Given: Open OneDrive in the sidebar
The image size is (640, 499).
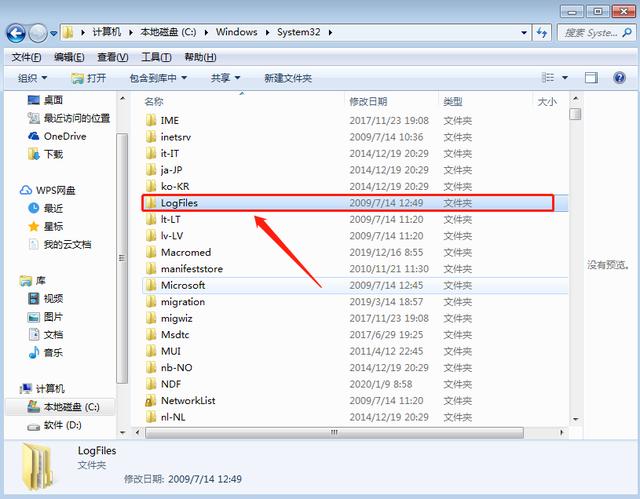Looking at the screenshot, I should tap(57, 136).
